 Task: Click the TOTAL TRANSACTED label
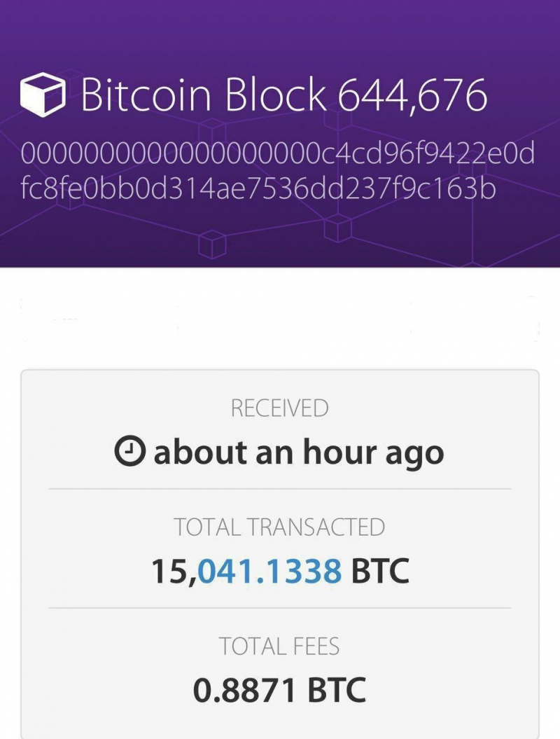pyautogui.click(x=279, y=527)
